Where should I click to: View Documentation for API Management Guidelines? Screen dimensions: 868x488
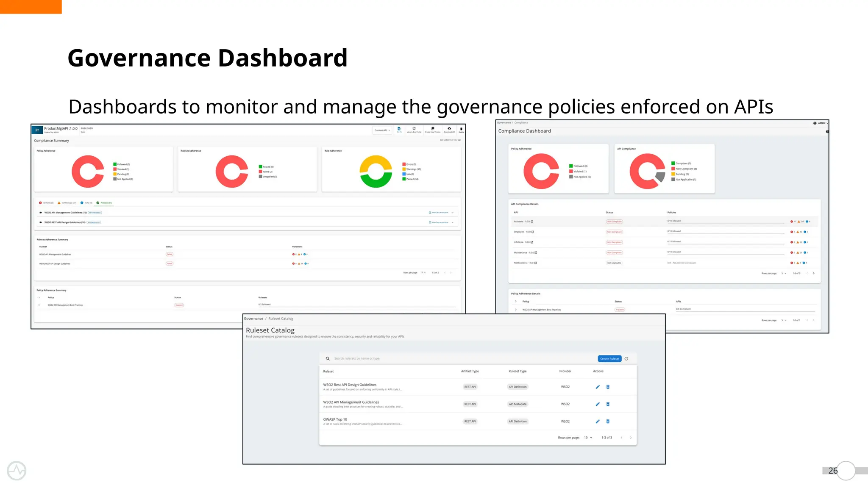[x=439, y=213]
